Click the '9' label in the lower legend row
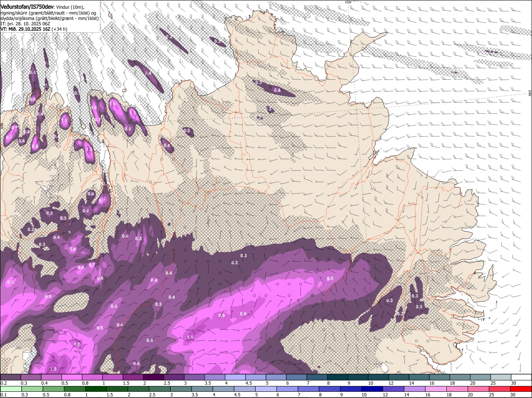Screen dimensions: 532x398 (342, 395)
